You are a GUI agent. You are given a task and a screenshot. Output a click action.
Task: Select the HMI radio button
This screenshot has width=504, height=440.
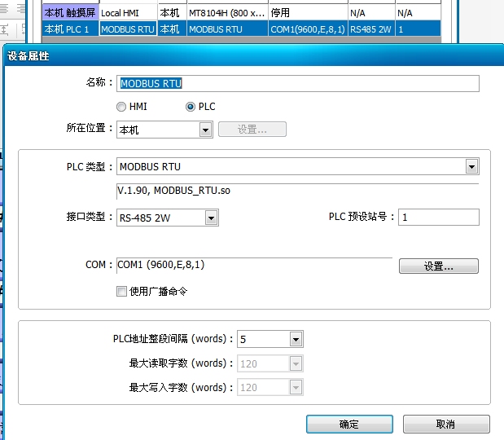pyautogui.click(x=121, y=107)
